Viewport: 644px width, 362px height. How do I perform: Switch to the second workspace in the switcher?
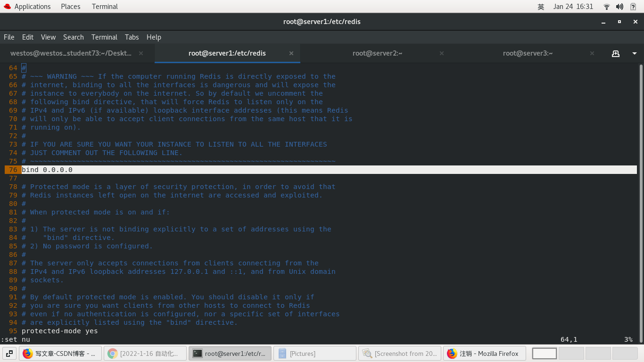(571, 354)
